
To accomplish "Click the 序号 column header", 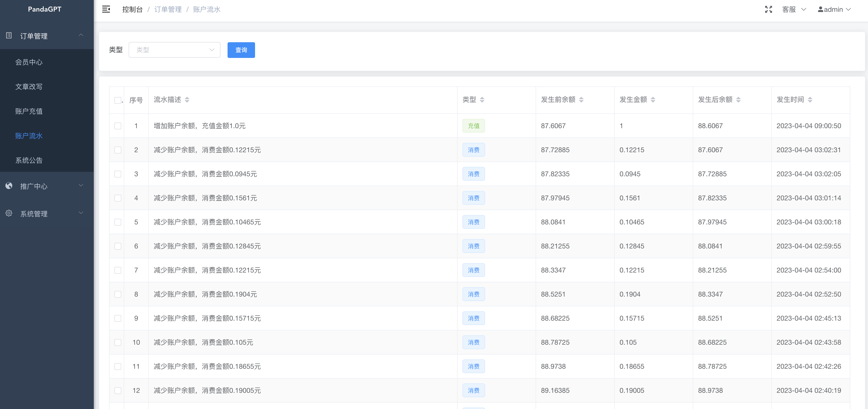I will [136, 100].
